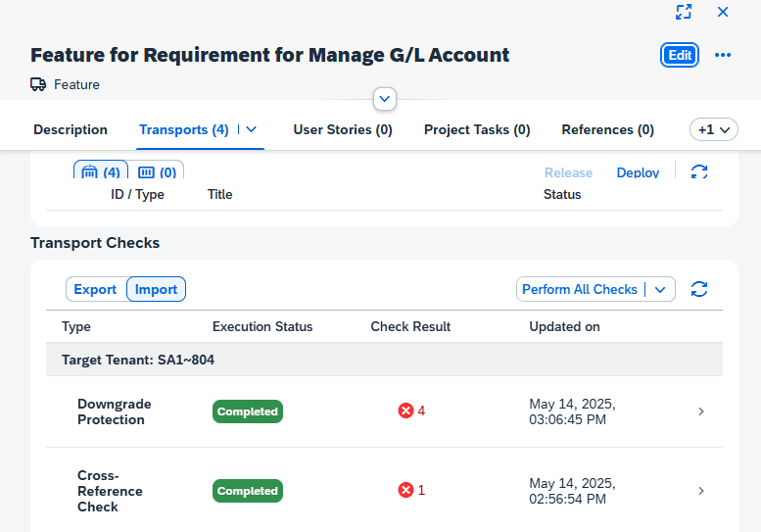The height and width of the screenshot is (532, 761).
Task: Click the ID / Type column header
Action: click(137, 194)
